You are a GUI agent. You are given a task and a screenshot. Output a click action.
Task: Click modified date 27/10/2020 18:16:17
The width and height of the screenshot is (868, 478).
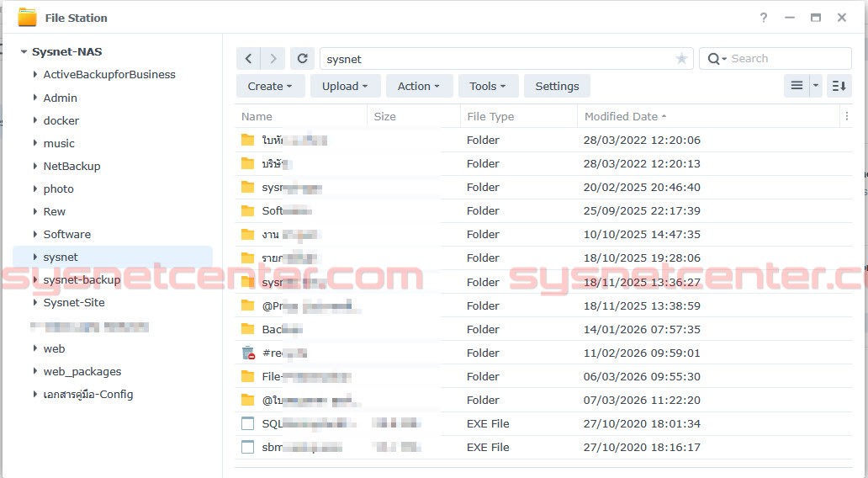pyautogui.click(x=642, y=447)
